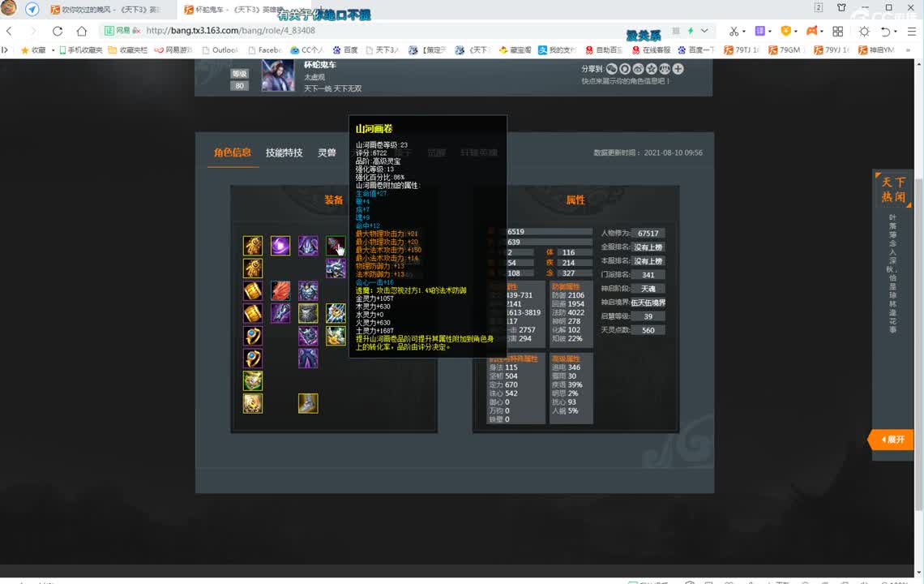The height and width of the screenshot is (584, 924).
Task: Select the purple chest armor equipment icon
Action: tap(308, 291)
